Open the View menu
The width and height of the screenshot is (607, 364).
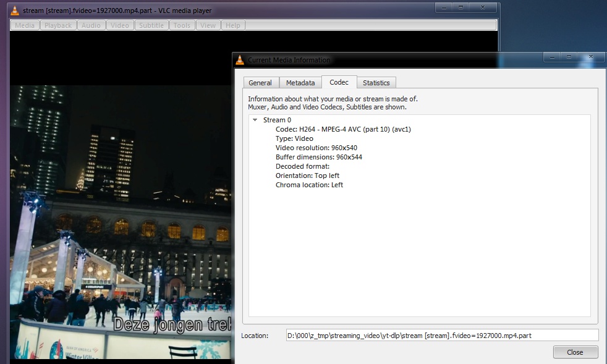[208, 25]
